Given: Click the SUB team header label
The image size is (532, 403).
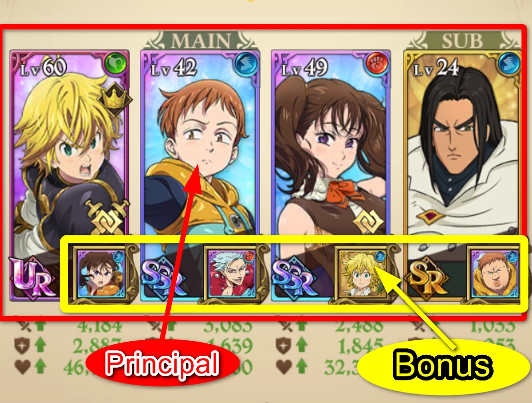Looking at the screenshot, I should point(462,41).
